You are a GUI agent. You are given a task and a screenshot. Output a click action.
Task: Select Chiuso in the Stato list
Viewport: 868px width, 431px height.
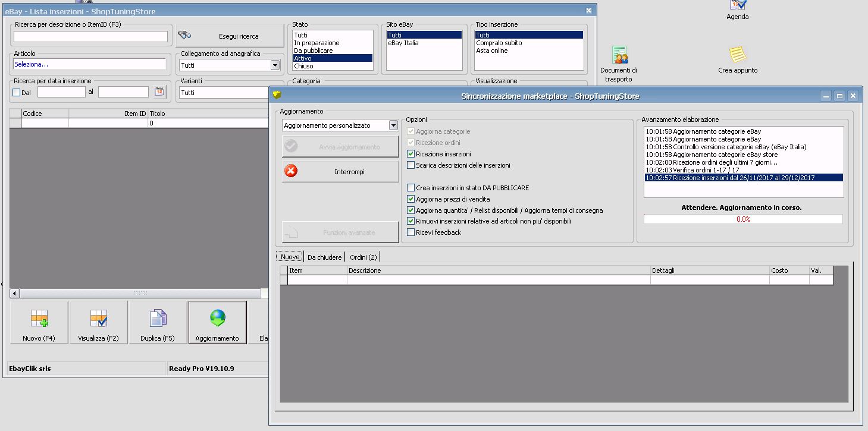pos(303,66)
